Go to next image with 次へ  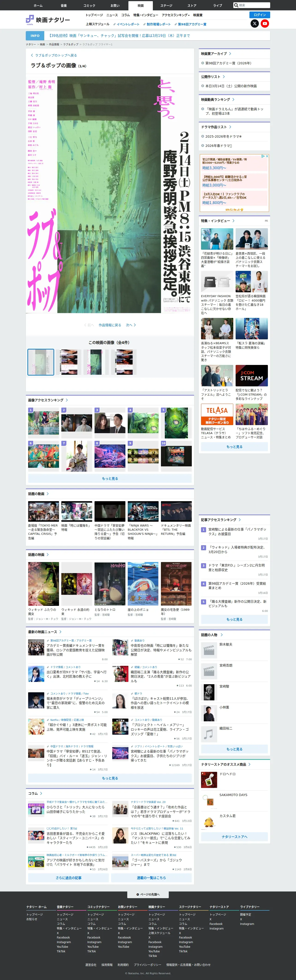(x=130, y=325)
